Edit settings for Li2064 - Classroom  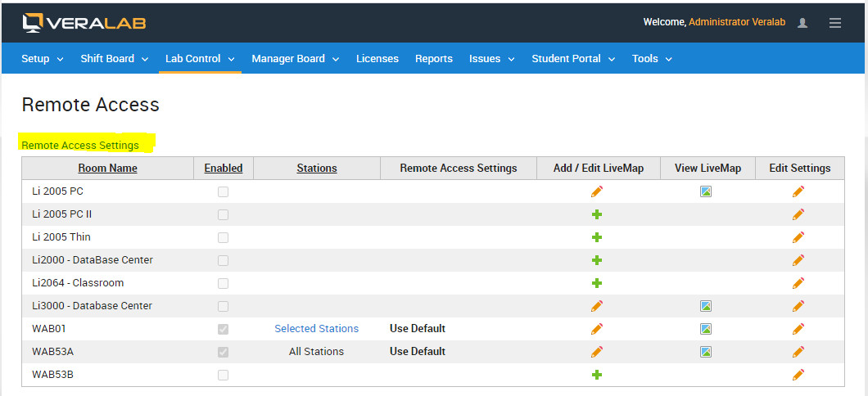(x=798, y=283)
